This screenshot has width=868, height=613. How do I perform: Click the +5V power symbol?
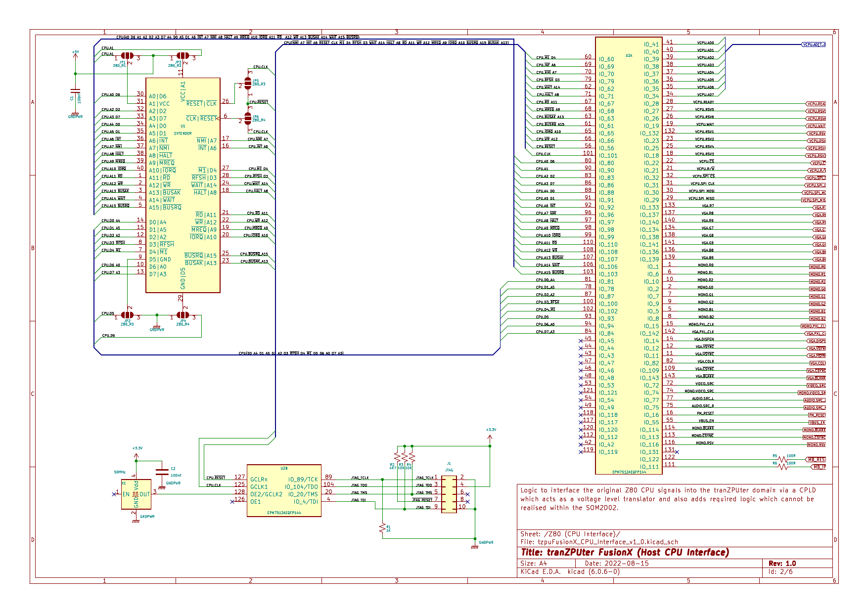tap(75, 54)
